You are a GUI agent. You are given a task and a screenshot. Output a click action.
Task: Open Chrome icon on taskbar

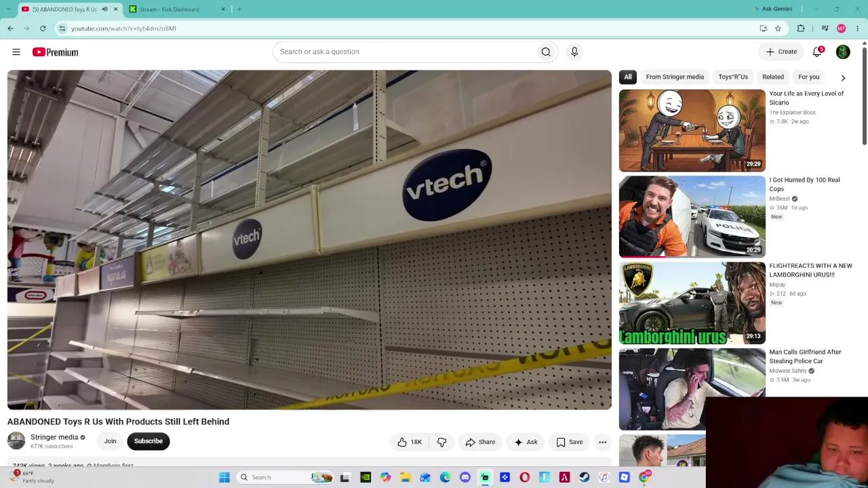click(x=644, y=477)
